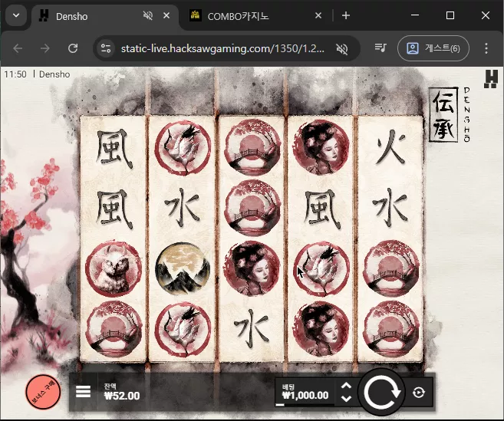Open the tab search dropdown
The image size is (504, 421).
click(16, 15)
